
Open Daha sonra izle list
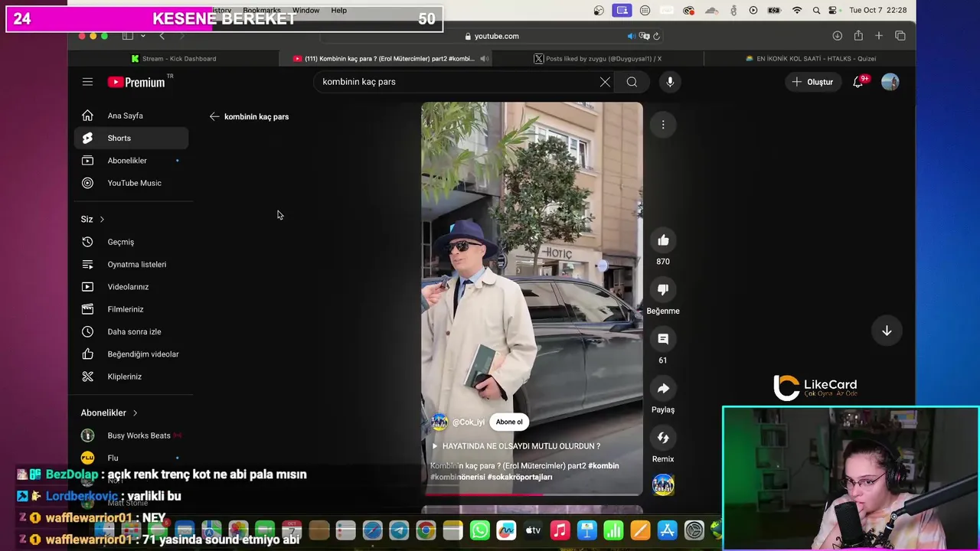pos(132,331)
